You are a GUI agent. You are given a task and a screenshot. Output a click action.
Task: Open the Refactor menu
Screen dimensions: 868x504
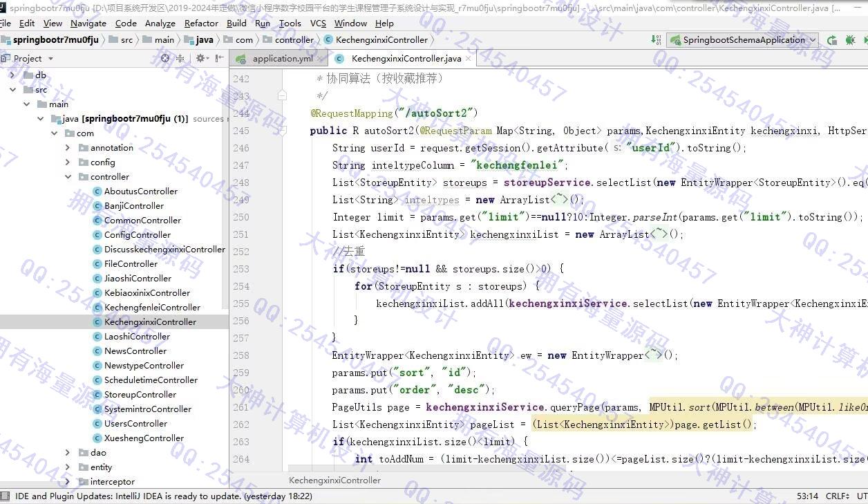[x=201, y=23]
